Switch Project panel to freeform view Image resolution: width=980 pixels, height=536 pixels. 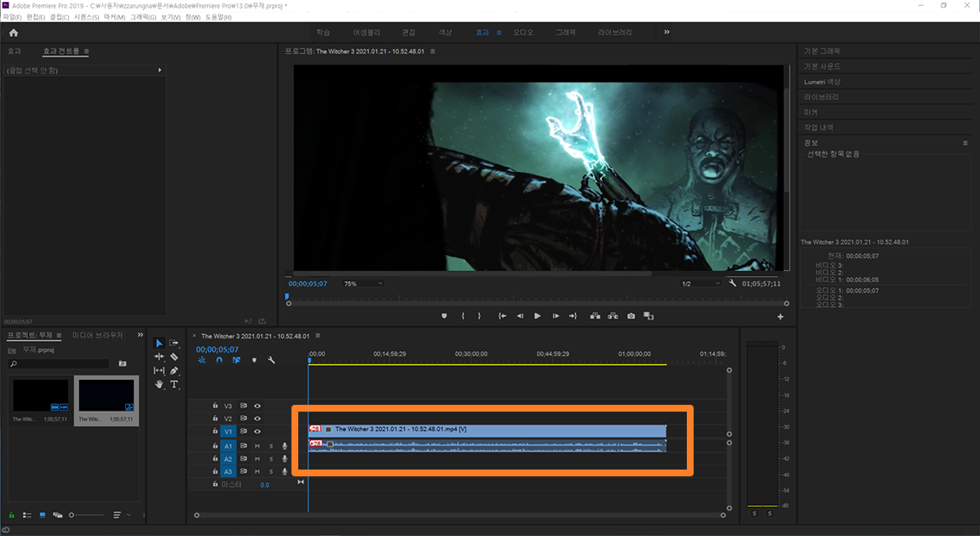coord(57,515)
